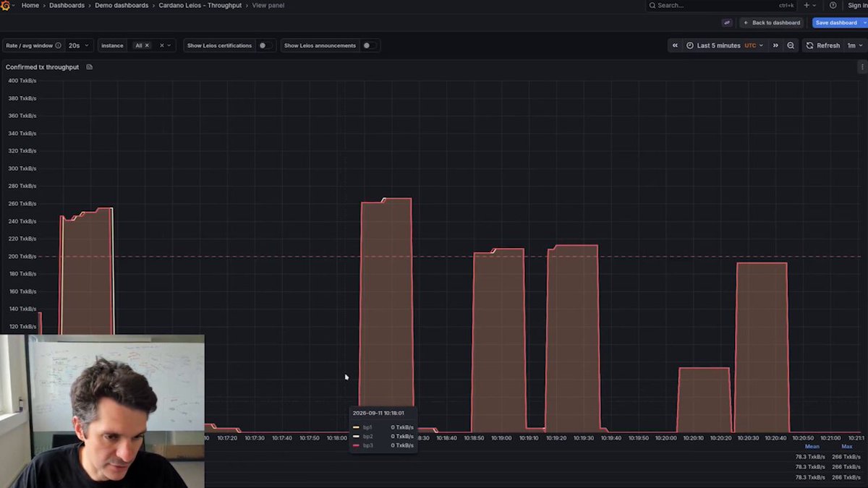Click the Grafana logo icon
The height and width of the screenshot is (488, 868).
pyautogui.click(x=7, y=5)
